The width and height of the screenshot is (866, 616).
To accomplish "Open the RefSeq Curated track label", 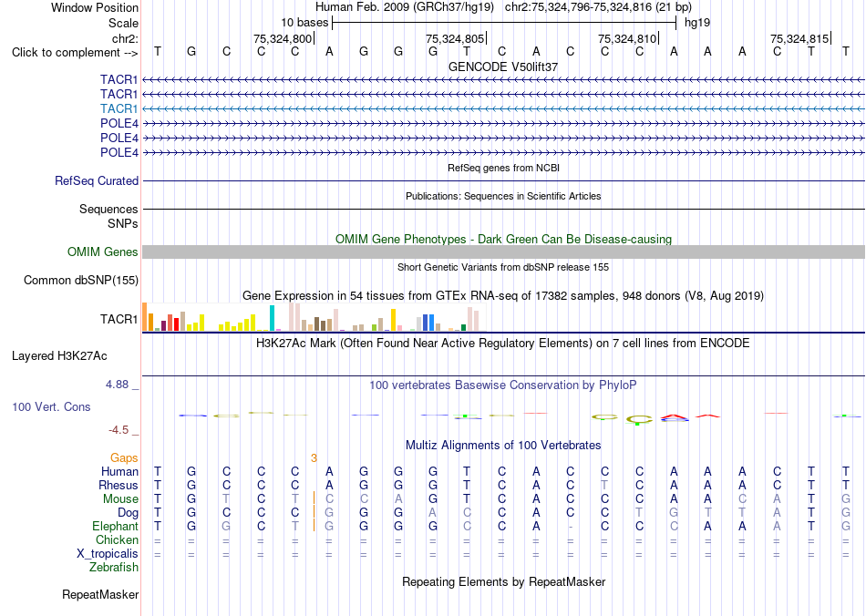I will tap(97, 181).
